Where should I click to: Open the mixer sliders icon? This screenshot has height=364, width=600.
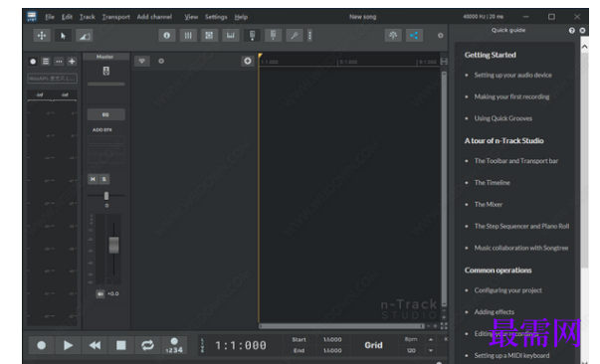pos(188,35)
